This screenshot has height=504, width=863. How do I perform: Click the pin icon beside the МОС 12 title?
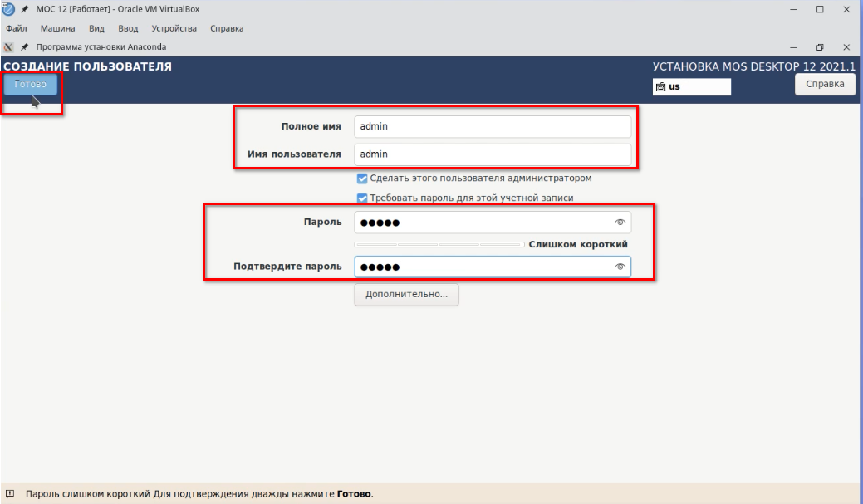[25, 9]
